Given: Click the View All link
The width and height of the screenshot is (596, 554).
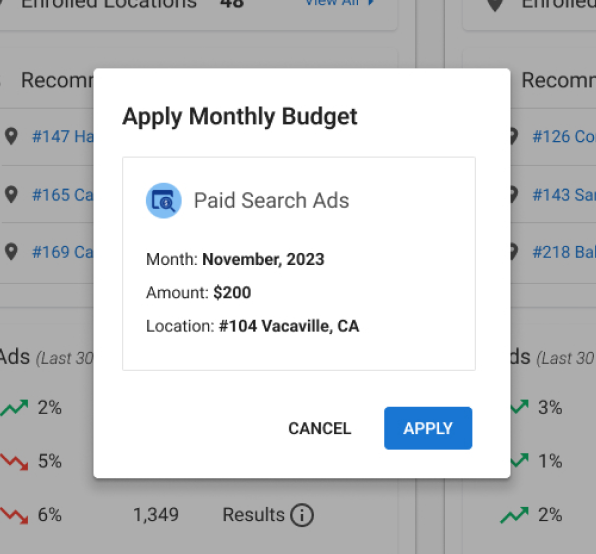Looking at the screenshot, I should coord(339,3).
